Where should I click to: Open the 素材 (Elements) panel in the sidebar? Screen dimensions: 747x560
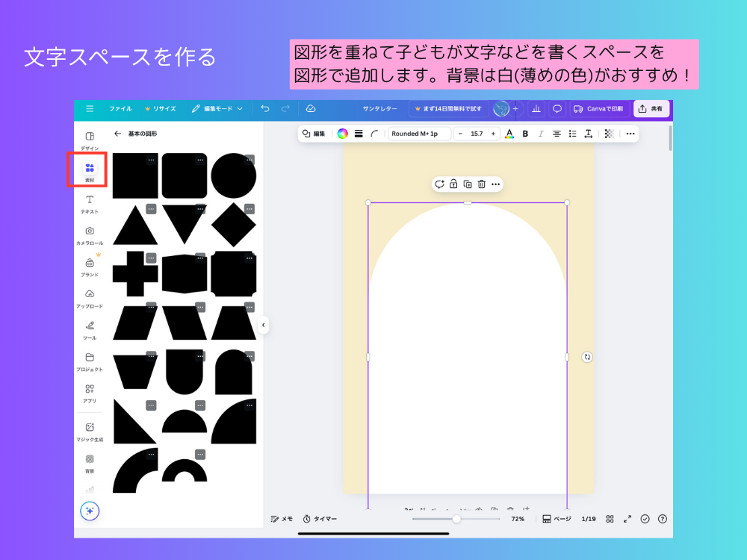click(89, 168)
